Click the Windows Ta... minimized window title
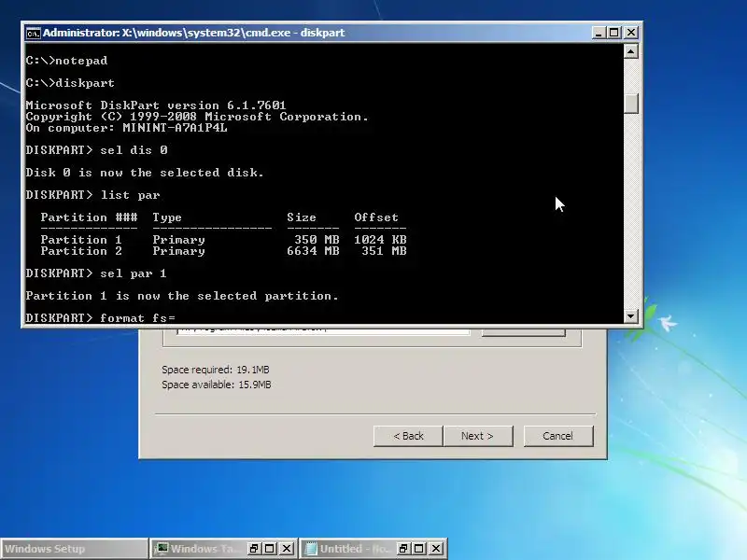Viewport: 747px width, 560px height. (205, 549)
